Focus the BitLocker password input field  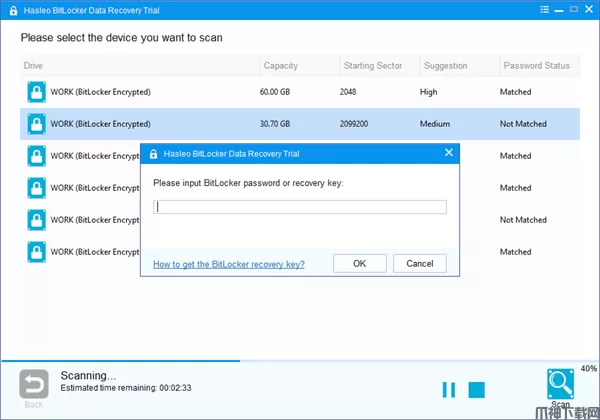[x=299, y=207]
